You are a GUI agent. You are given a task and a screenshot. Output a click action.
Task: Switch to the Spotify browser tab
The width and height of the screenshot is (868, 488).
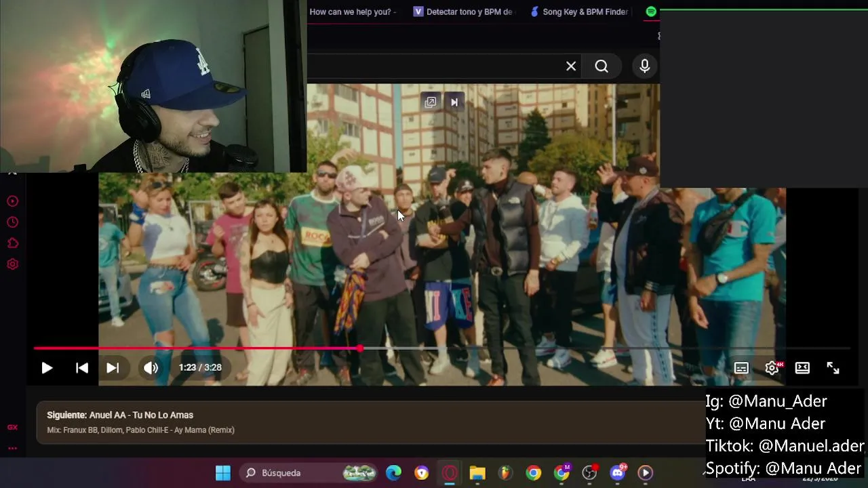click(651, 12)
